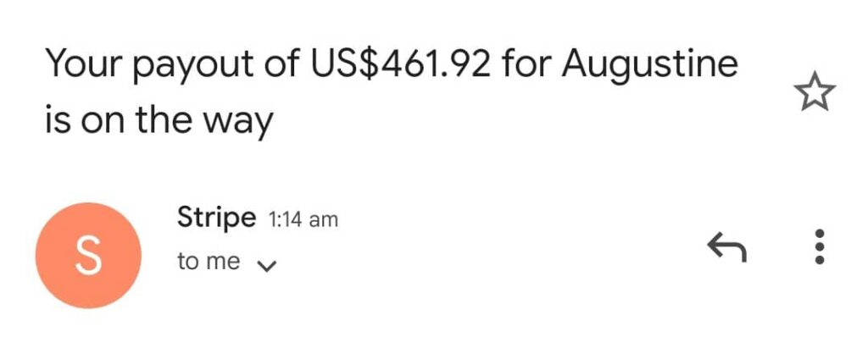Click the word 'me' in recipient line
Image resolution: width=868 pixels, height=348 pixels.
[224, 262]
